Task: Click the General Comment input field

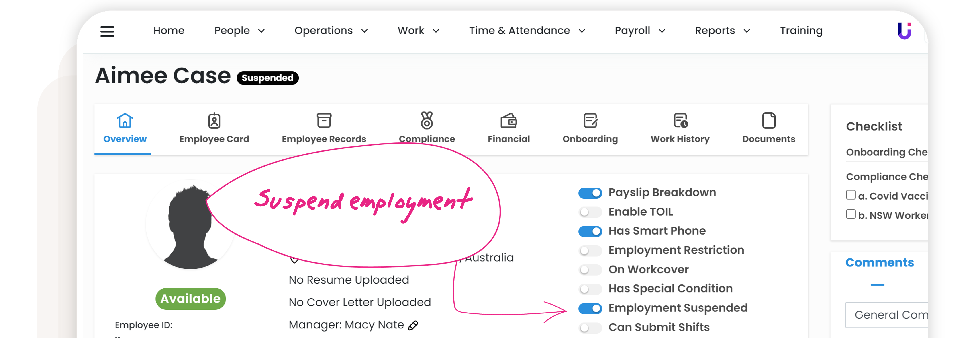Action: [x=886, y=315]
